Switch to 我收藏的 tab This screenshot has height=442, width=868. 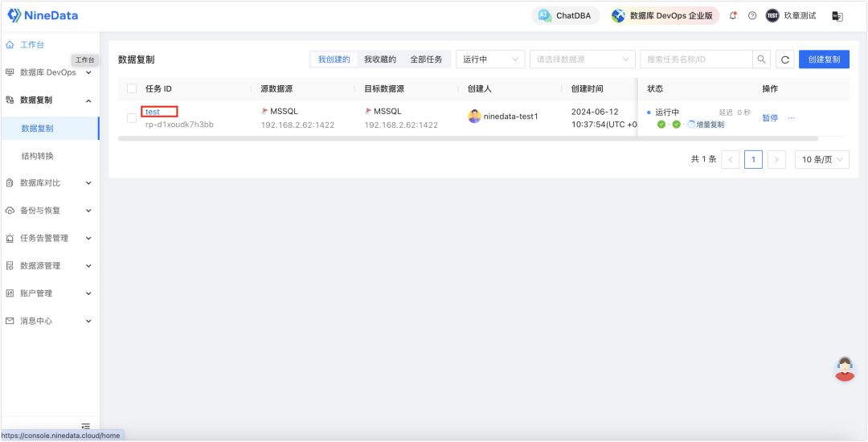point(380,59)
